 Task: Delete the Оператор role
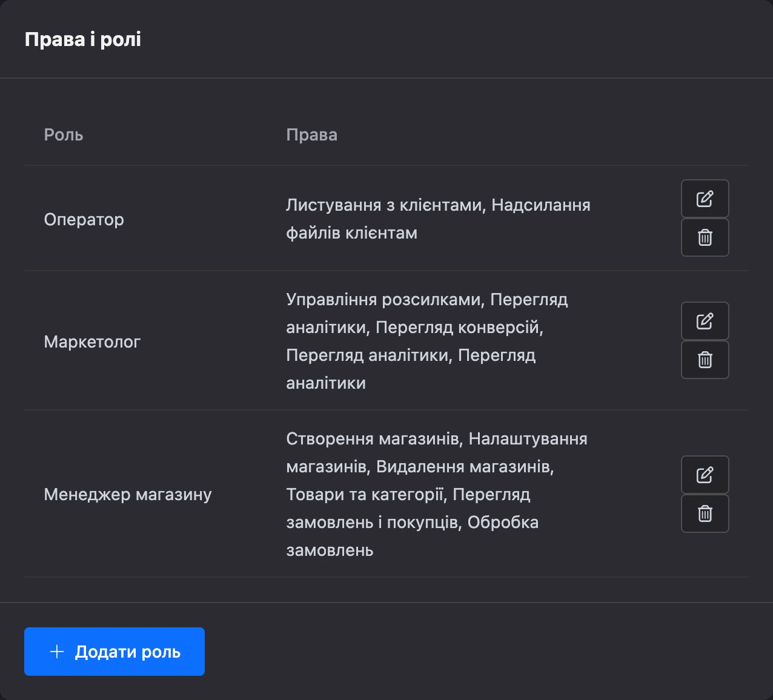[705, 237]
